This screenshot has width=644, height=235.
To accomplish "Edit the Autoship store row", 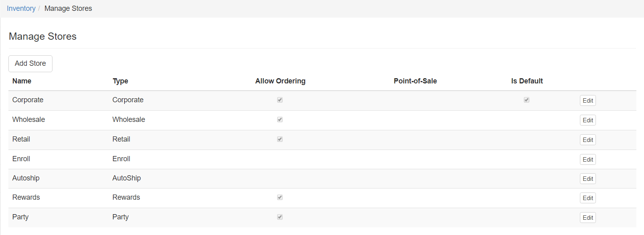I will click(588, 179).
